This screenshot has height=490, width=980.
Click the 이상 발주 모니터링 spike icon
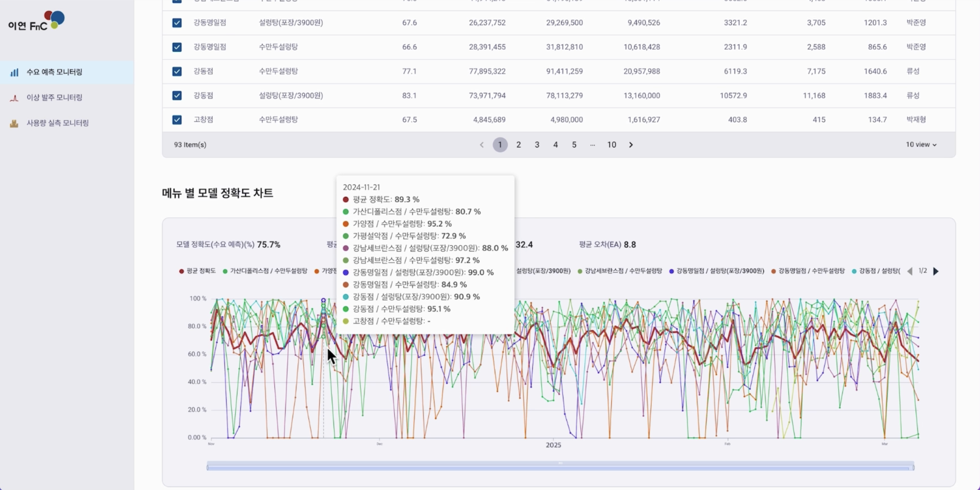(14, 98)
